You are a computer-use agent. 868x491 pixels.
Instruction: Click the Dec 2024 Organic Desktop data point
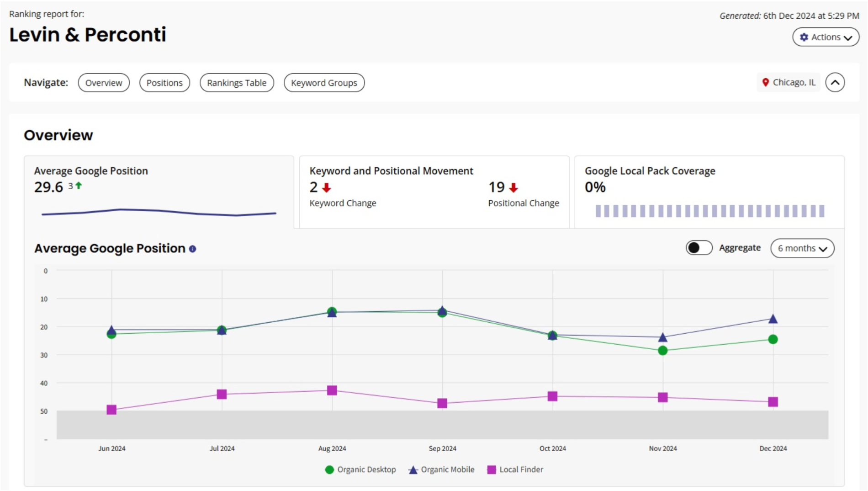(773, 339)
